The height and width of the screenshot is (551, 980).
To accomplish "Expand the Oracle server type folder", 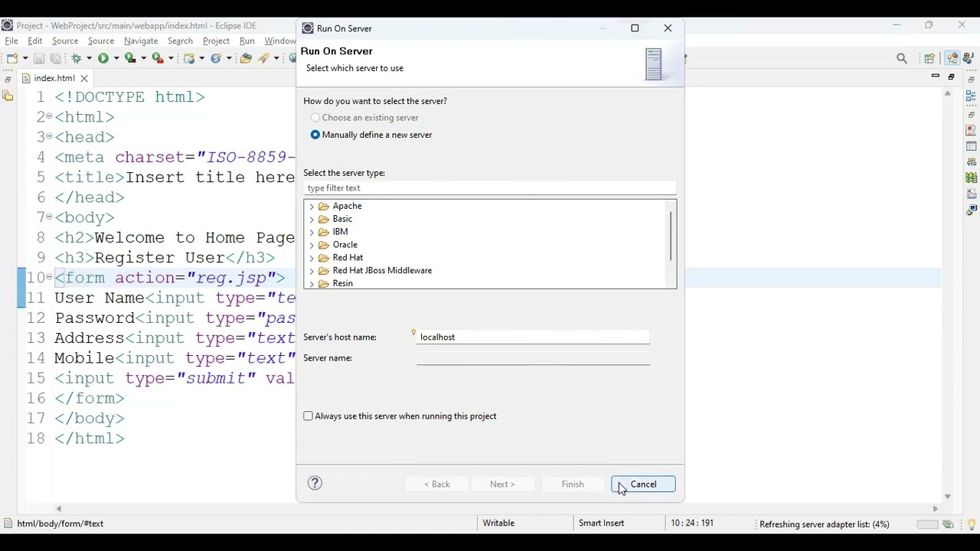I will click(311, 245).
